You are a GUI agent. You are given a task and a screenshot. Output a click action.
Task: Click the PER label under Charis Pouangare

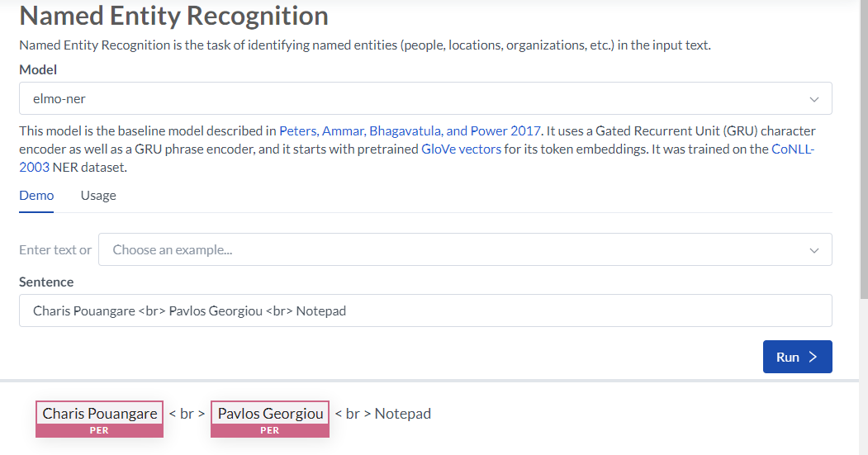click(99, 430)
